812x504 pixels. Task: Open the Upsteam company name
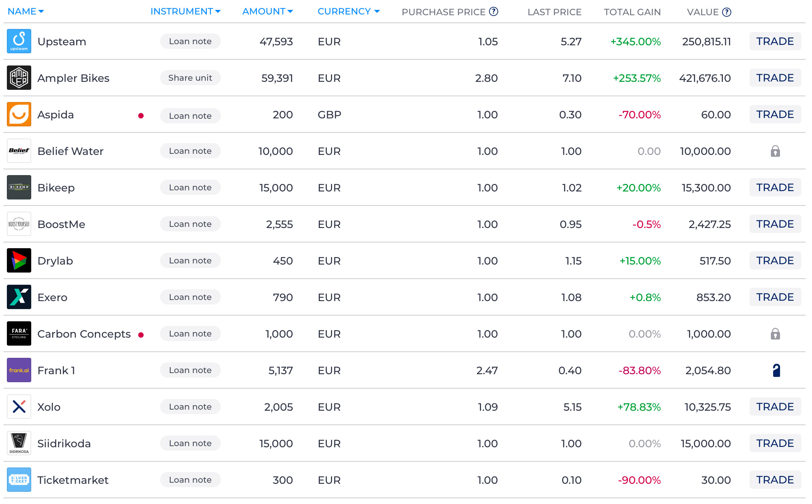(x=62, y=41)
